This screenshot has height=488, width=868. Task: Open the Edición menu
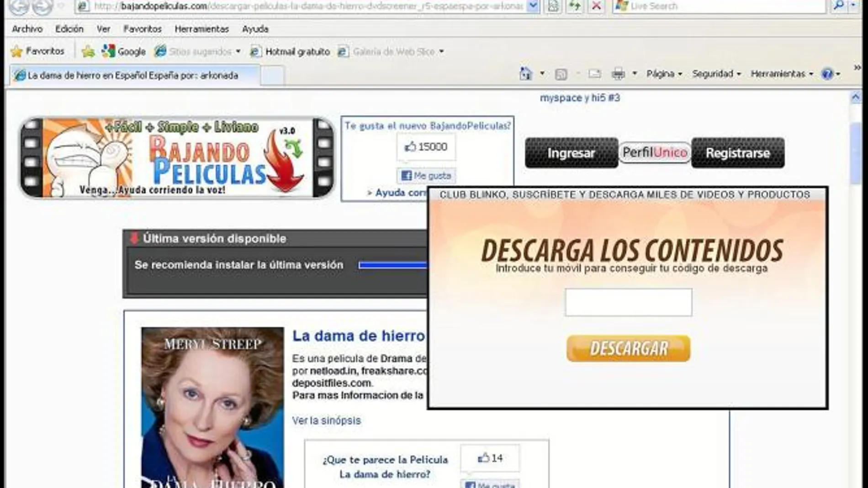click(x=69, y=29)
